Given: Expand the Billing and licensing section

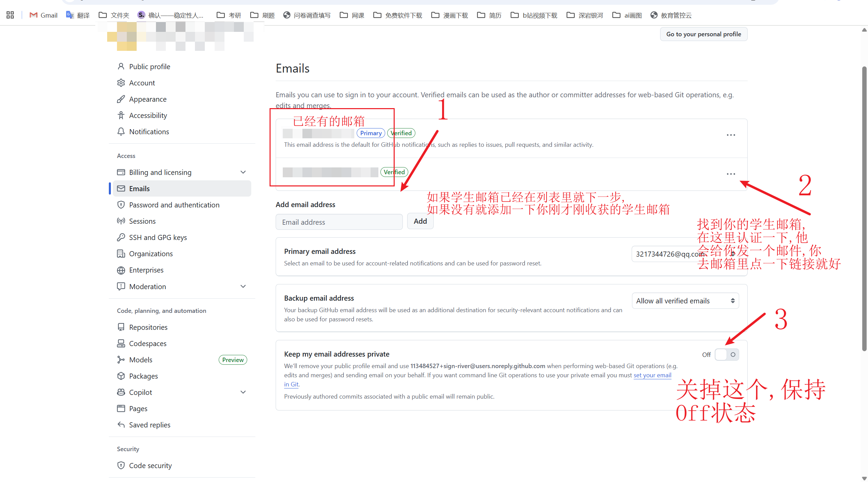Looking at the screenshot, I should point(243,172).
